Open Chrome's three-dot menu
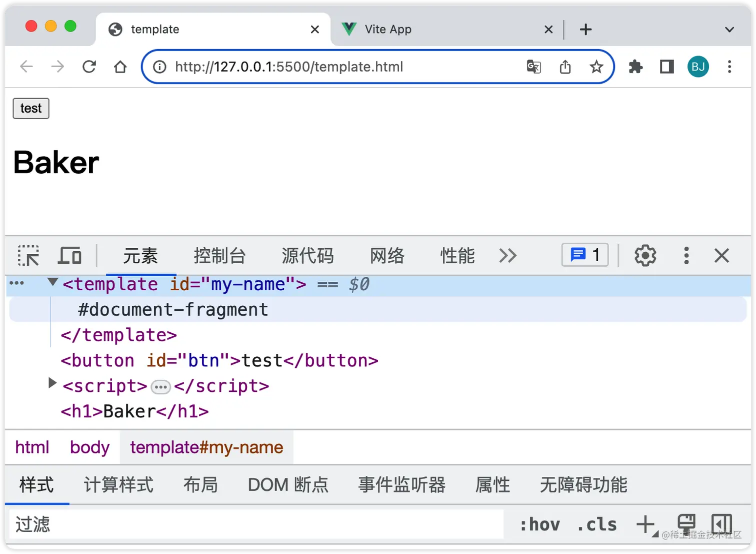The height and width of the screenshot is (554, 756). coord(729,67)
